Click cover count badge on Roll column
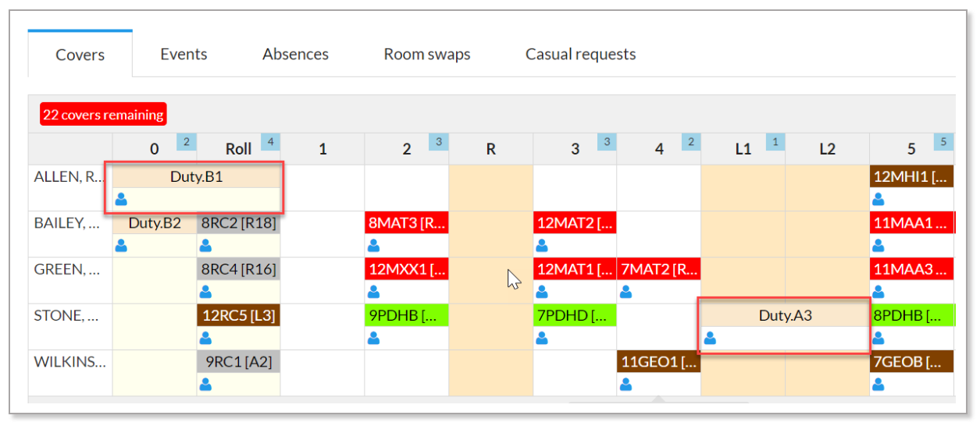 tap(270, 142)
